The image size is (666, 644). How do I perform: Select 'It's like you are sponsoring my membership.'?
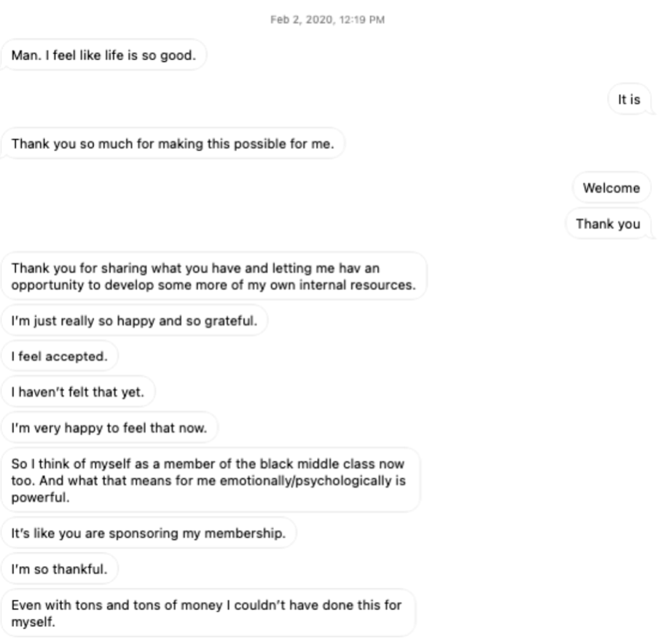148,533
